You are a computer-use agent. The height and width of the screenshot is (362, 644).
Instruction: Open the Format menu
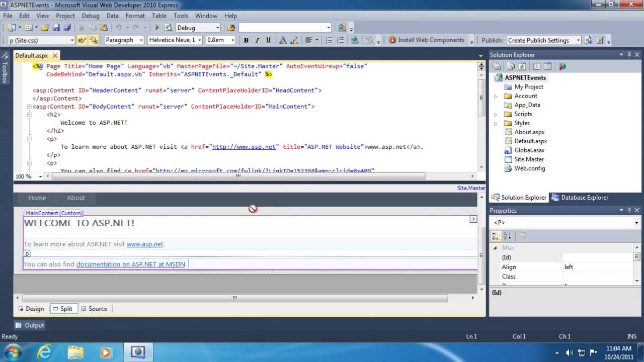(x=135, y=16)
